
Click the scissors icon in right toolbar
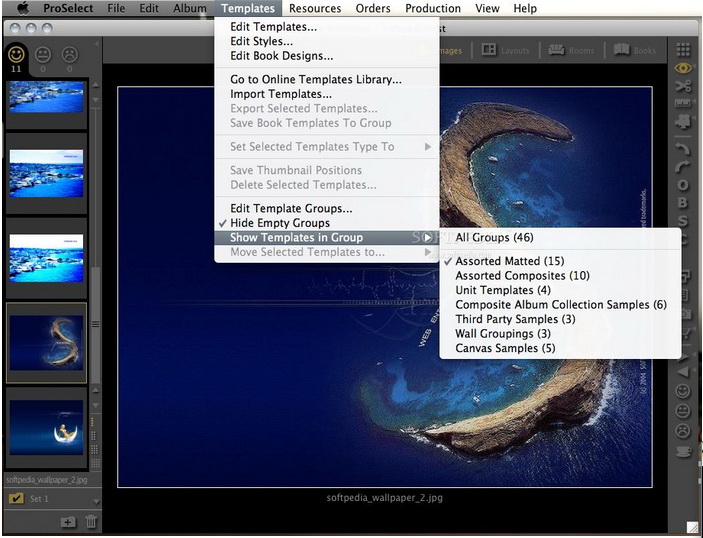(x=683, y=85)
